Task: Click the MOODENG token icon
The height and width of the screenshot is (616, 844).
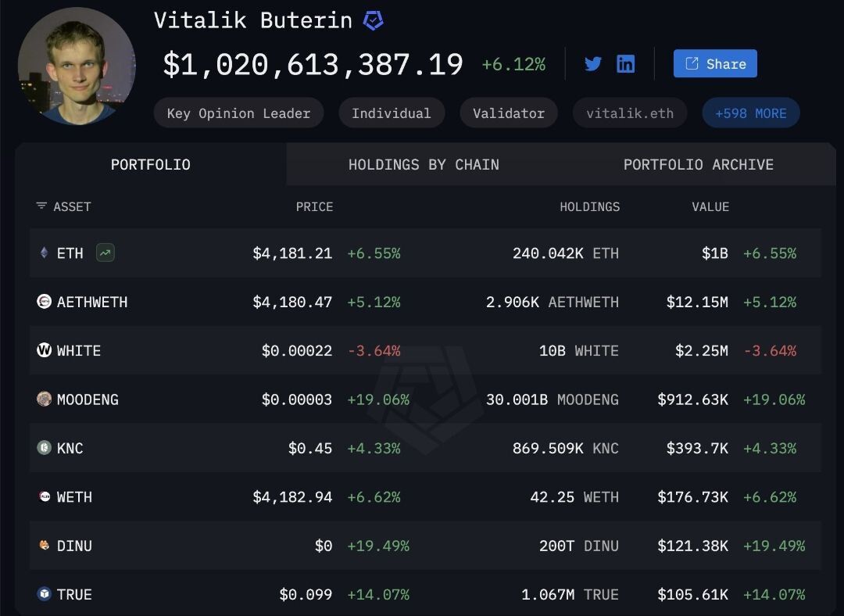Action: (x=44, y=399)
